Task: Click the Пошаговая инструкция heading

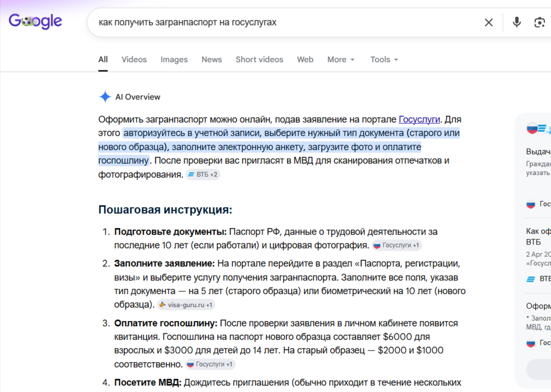Action: click(x=165, y=210)
